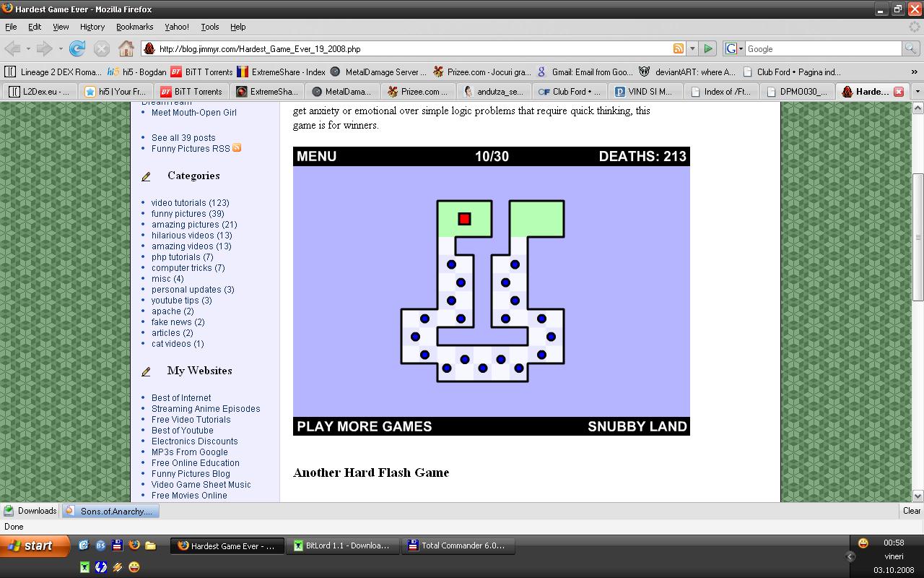
Task: Expand the Google search engine selector
Action: point(734,48)
